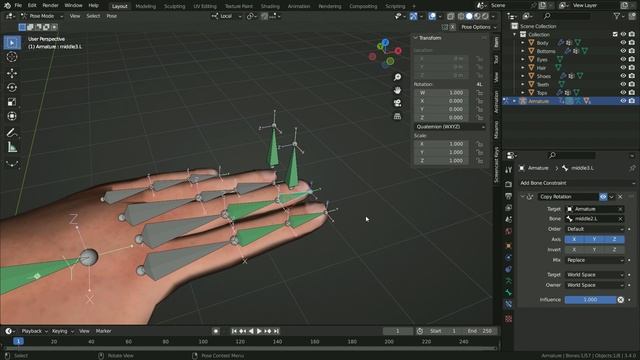Clear the Target Armature field
This screenshot has width=640, height=360.
[620, 209]
